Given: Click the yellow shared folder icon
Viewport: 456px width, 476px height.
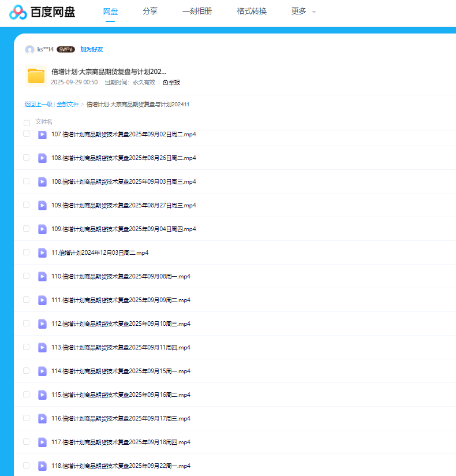Looking at the screenshot, I should pyautogui.click(x=36, y=76).
